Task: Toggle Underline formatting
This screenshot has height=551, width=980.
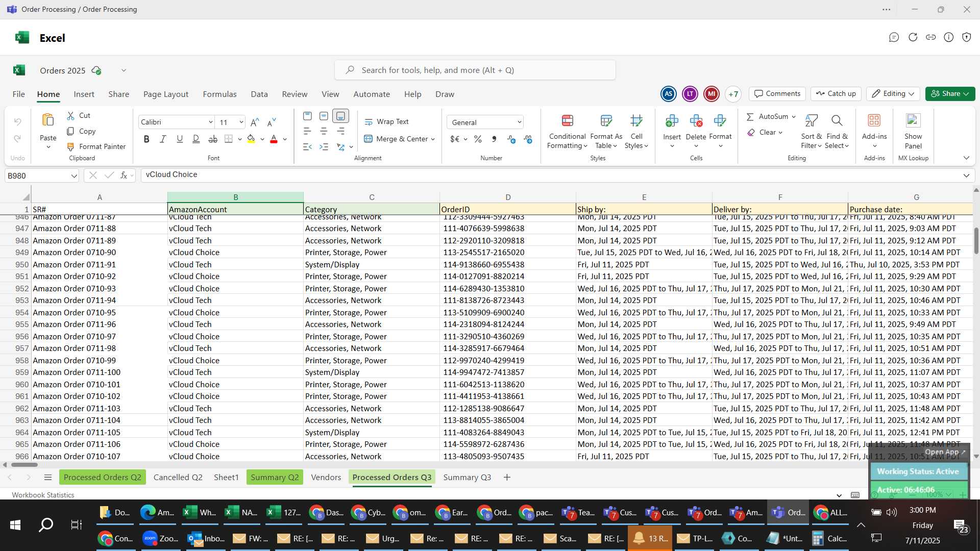Action: (x=180, y=139)
